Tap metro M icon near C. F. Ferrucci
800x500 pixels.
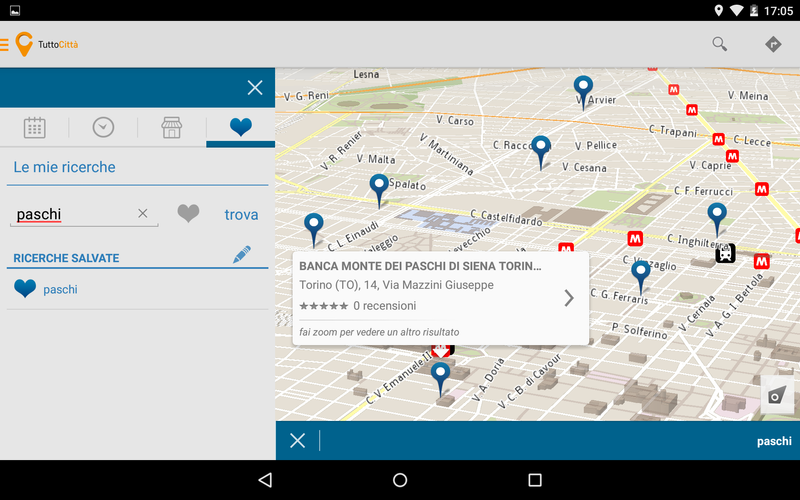762,189
